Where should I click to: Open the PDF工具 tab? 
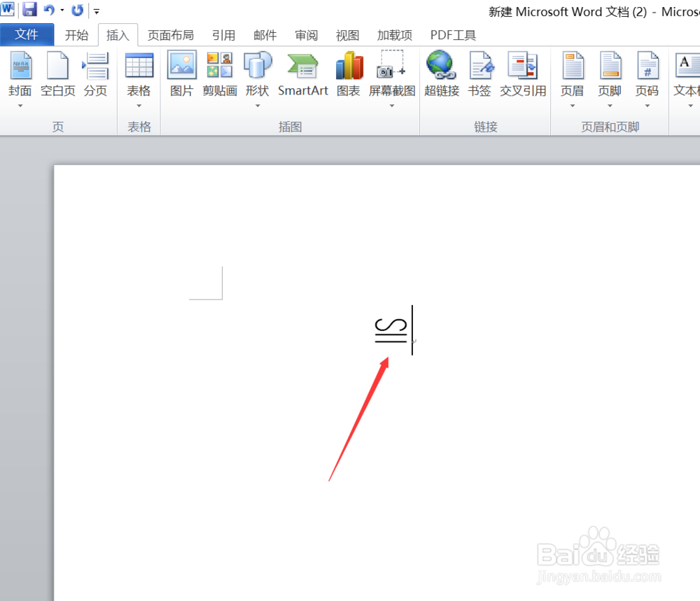tap(453, 35)
